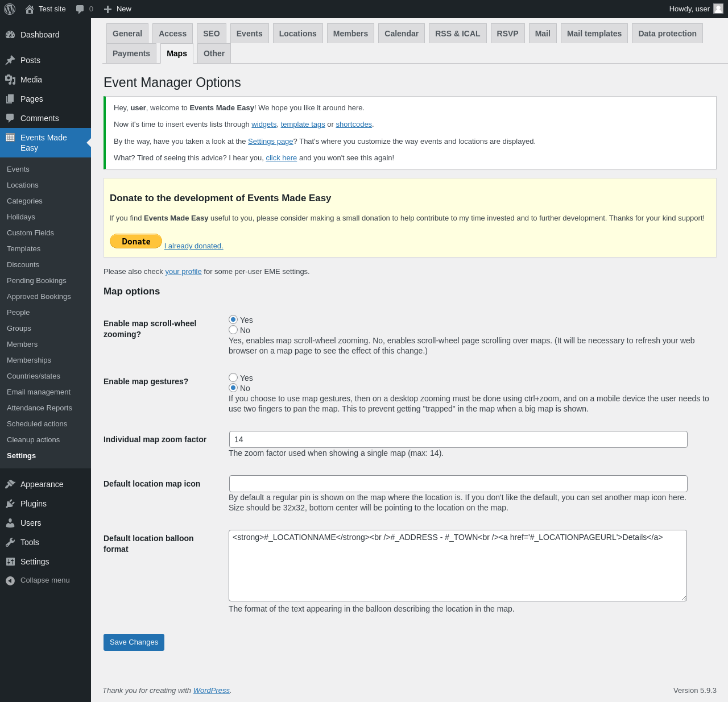
Task: Follow the shortcodes link
Action: coord(354,124)
